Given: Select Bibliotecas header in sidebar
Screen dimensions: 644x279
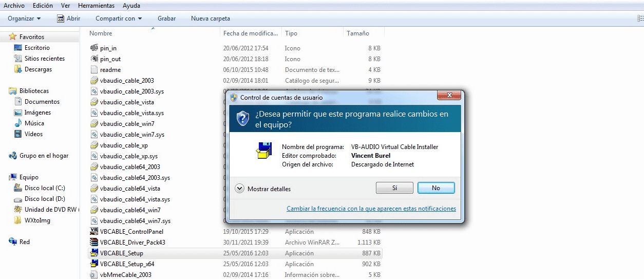Looking at the screenshot, I should coord(34,91).
